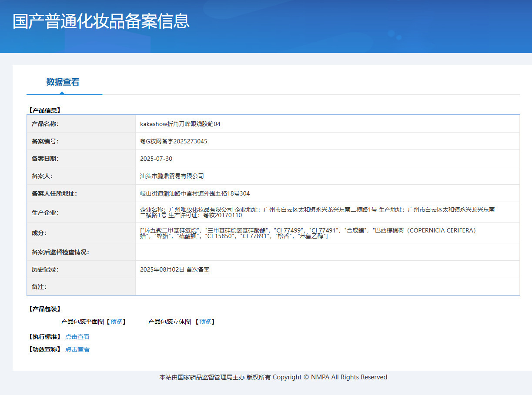Open 预览 link for 产品包装立体图
This screenshot has width=532, height=395.
click(205, 322)
